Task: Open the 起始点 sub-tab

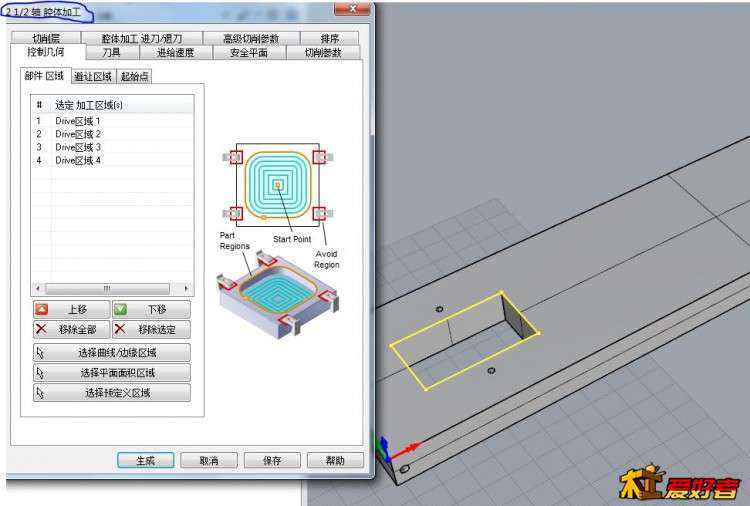Action: click(134, 77)
